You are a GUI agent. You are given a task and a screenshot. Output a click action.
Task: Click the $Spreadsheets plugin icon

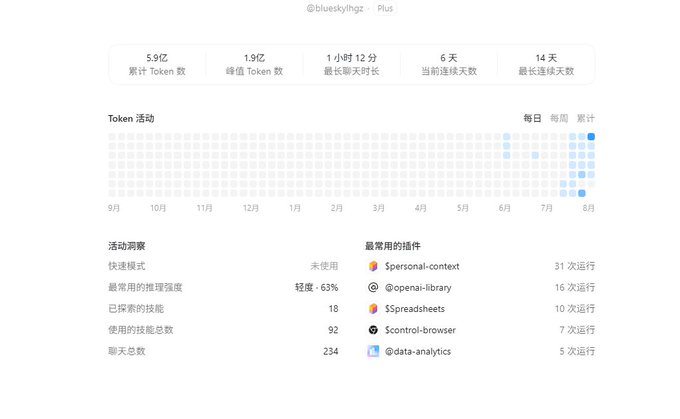tap(373, 309)
